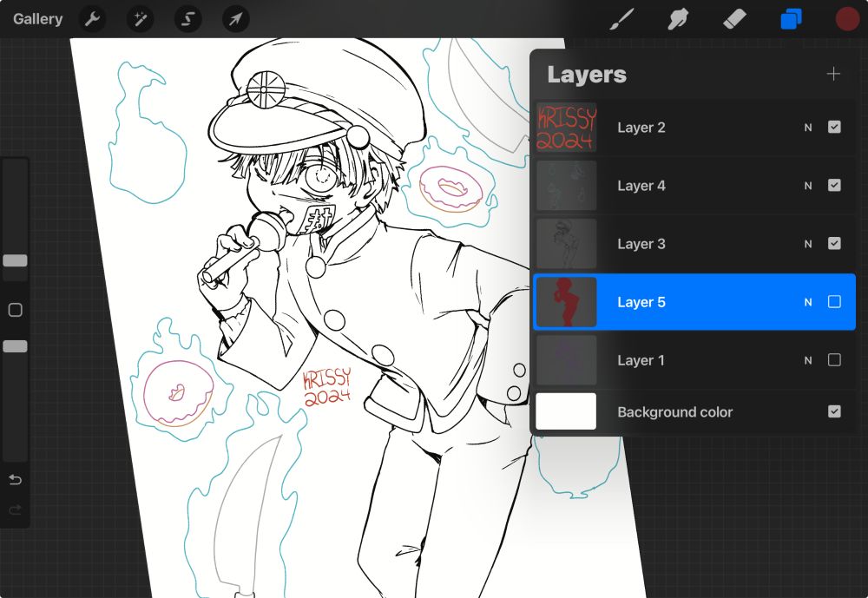Select the Smudge tool
868x598 pixels.
pyautogui.click(x=678, y=19)
